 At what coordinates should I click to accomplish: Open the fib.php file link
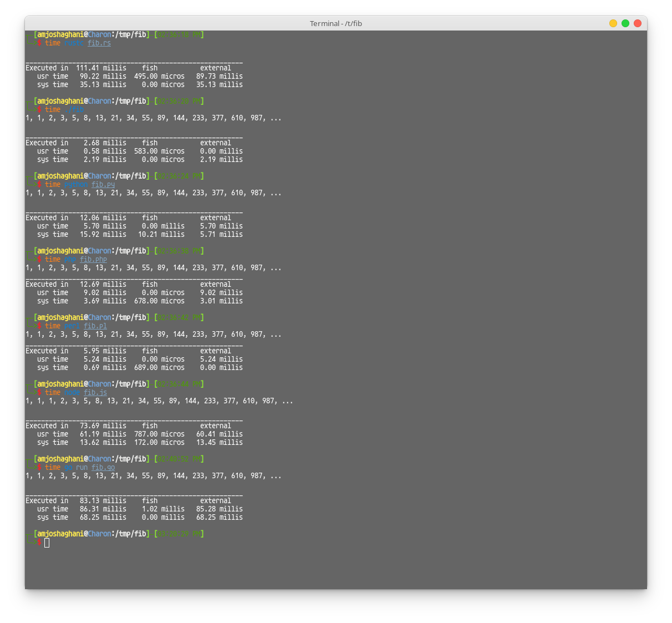coord(93,259)
